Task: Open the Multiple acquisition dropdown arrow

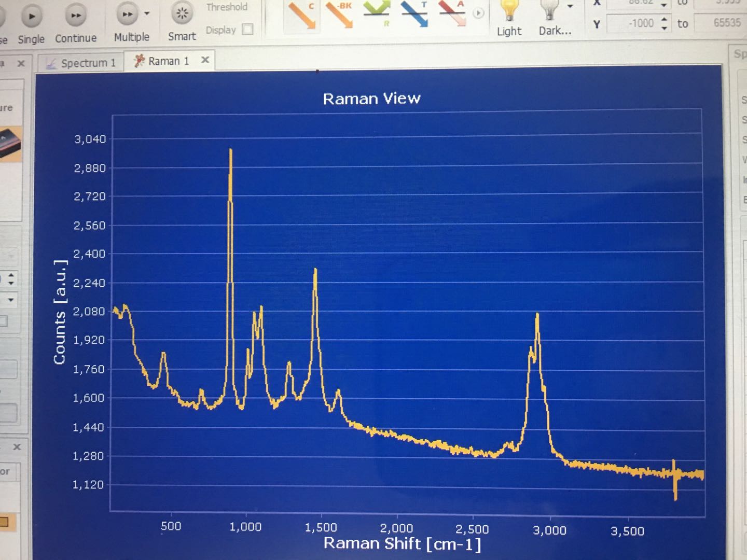Action: tap(147, 14)
